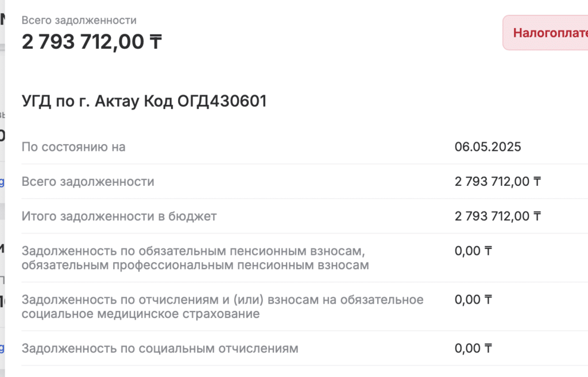Select the Итого задолженности в бюджет amount
The height and width of the screenshot is (377, 588).
[498, 216]
